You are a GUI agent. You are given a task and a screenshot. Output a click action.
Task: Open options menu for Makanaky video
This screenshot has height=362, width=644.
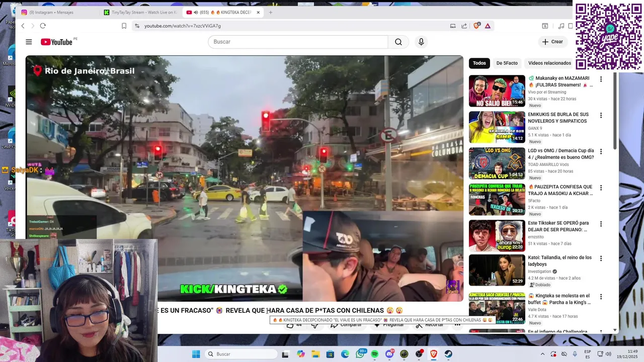click(x=600, y=79)
